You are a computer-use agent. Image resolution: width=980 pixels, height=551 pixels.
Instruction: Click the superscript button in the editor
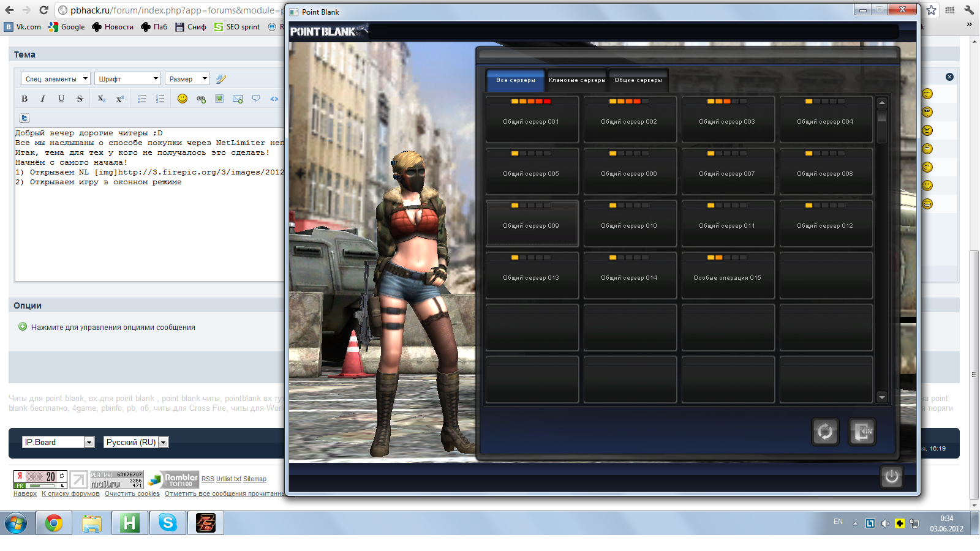(x=120, y=99)
